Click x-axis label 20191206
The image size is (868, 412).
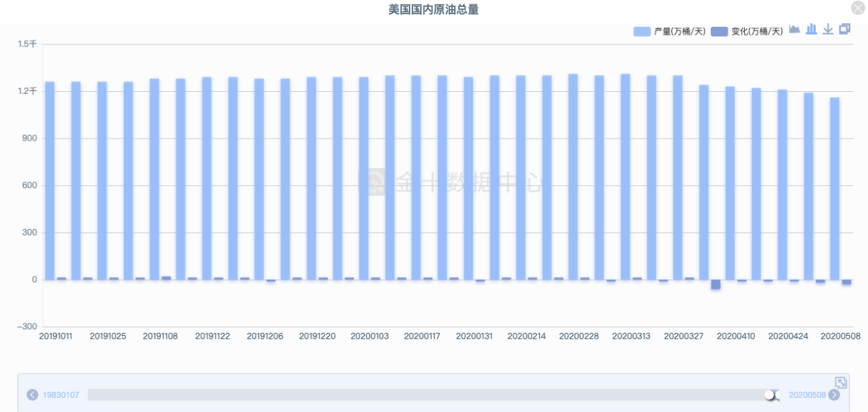(x=265, y=336)
